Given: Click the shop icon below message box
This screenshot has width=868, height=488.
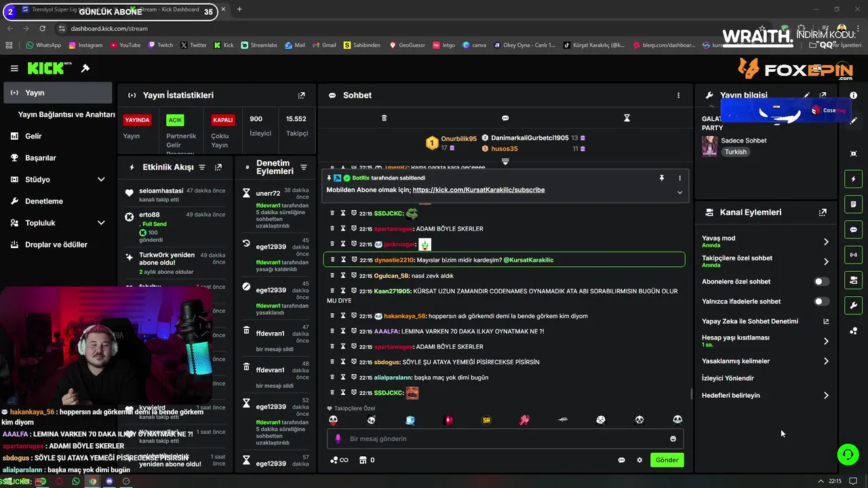Looking at the screenshot, I should point(363,460).
